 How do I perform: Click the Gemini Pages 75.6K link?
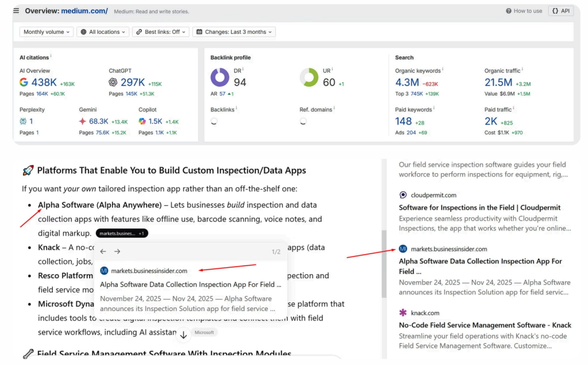click(102, 133)
